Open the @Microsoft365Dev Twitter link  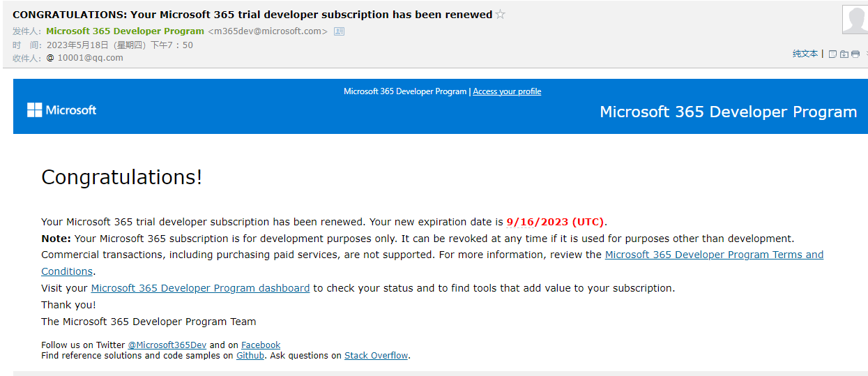(167, 345)
